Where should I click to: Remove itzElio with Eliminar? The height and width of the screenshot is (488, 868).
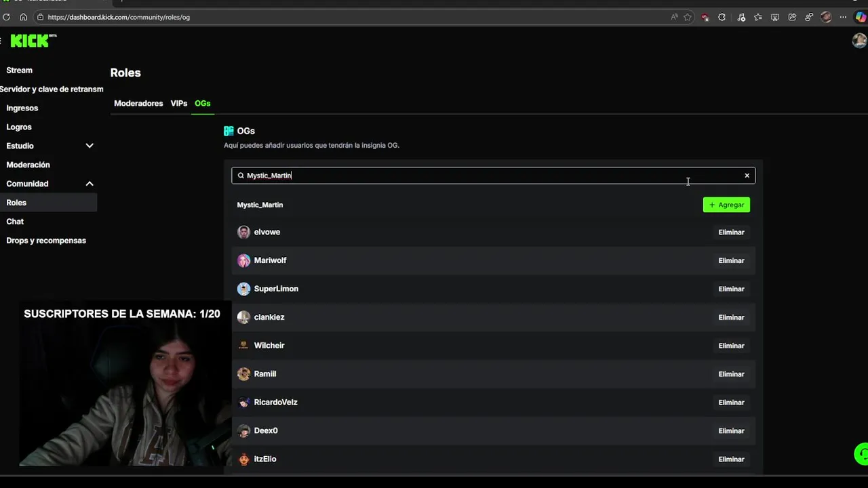(x=731, y=460)
